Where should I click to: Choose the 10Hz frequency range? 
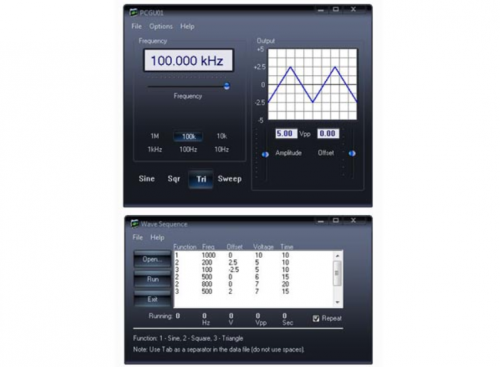[221, 149]
